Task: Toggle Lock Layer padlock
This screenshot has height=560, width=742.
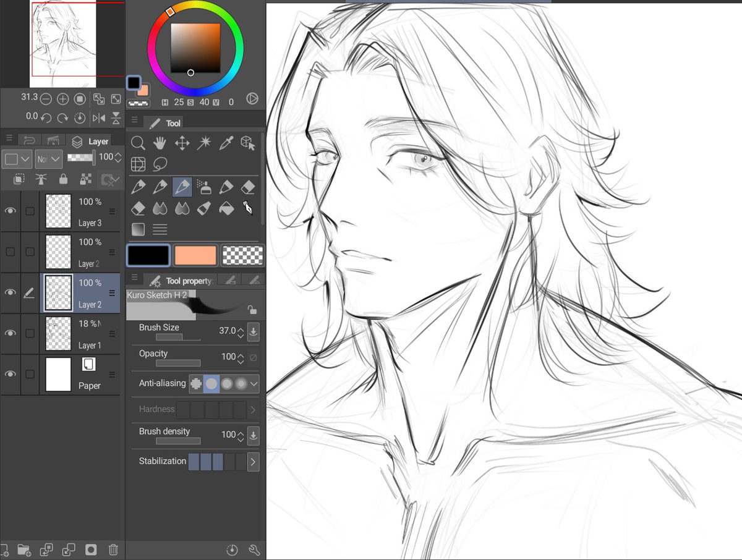Action: pos(63,179)
